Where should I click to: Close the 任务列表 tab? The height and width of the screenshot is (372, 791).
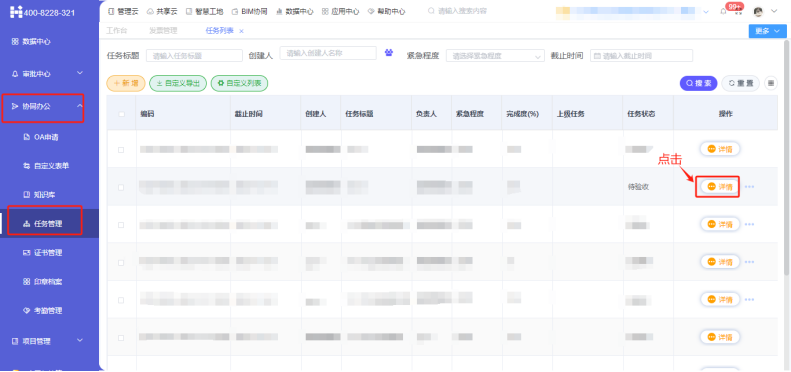[241, 31]
